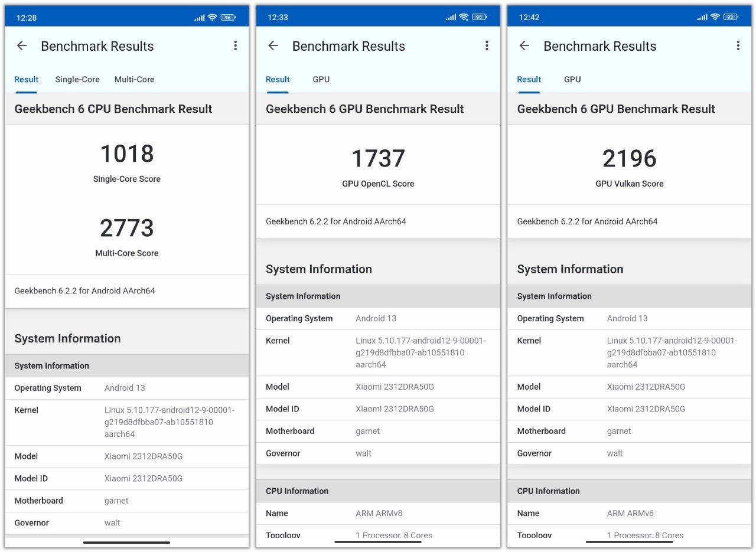Tap Governor walt row in Vulkan screen
The width and height of the screenshot is (756, 552).
630,453
